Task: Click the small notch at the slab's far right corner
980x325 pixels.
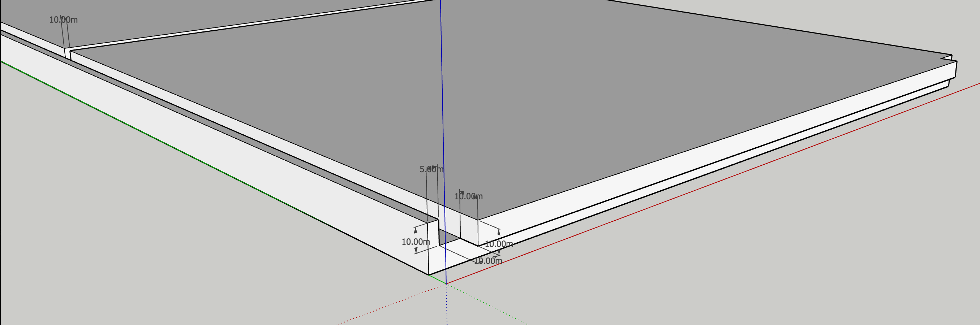Action: [950, 58]
